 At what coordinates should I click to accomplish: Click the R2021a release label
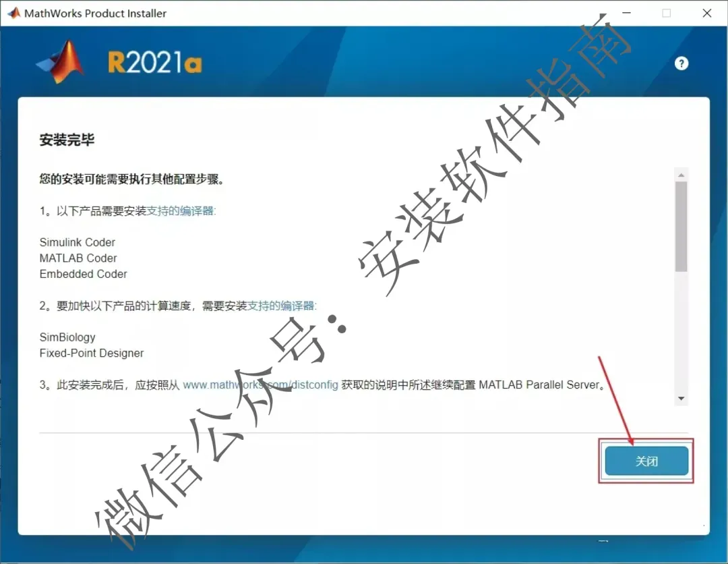(x=154, y=63)
